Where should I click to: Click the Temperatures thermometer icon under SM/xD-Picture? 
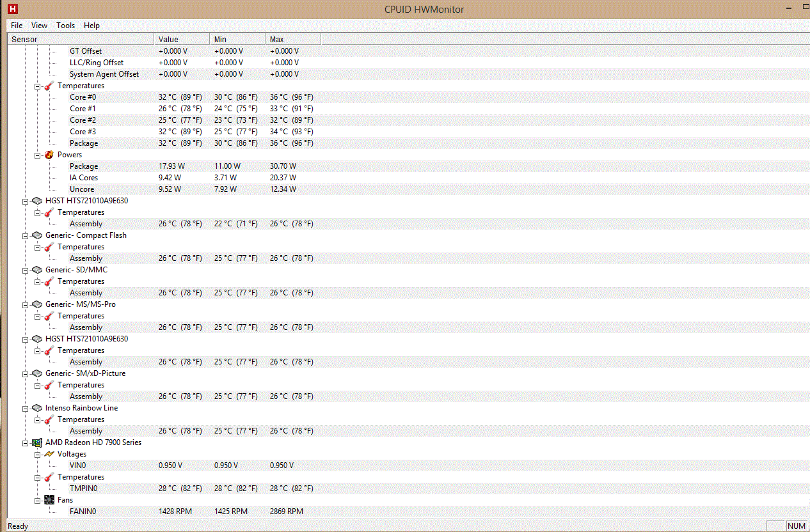point(49,385)
